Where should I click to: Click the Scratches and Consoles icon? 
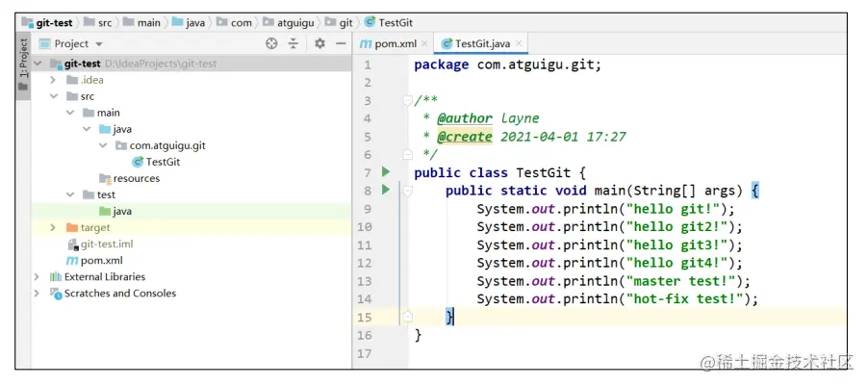(56, 294)
